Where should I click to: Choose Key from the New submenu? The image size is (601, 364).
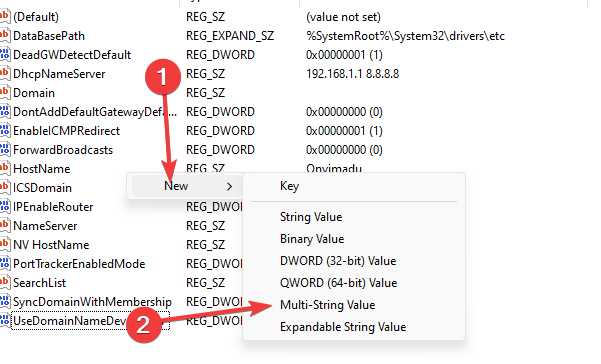289,186
